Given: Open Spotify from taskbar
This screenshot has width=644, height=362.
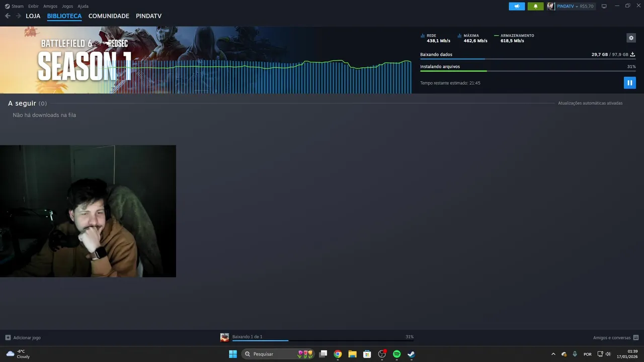Looking at the screenshot, I should 396,354.
